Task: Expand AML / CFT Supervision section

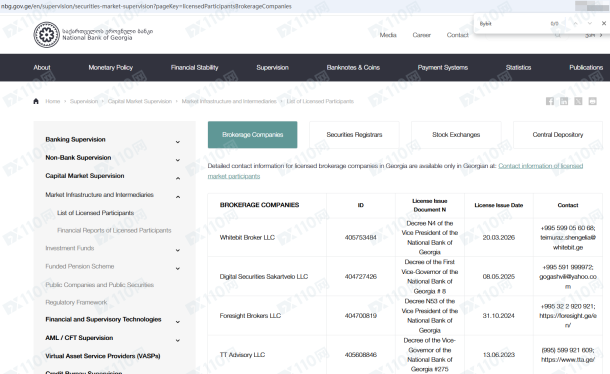Action: click(178, 340)
